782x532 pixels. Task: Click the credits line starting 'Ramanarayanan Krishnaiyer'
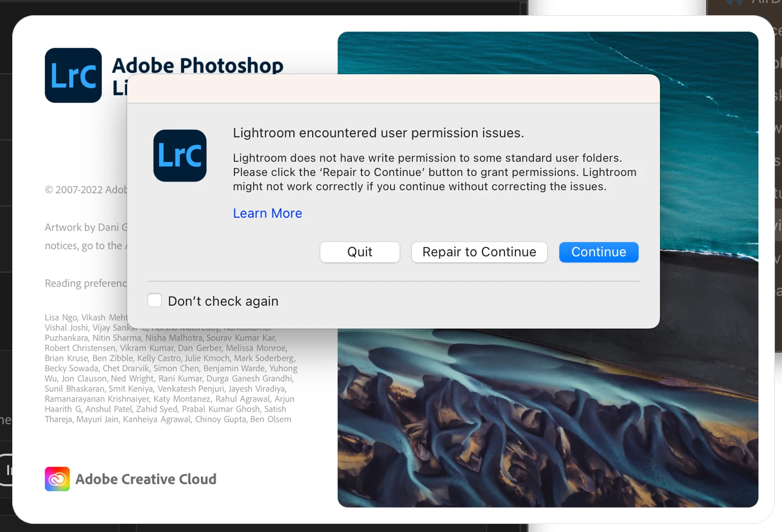click(x=169, y=399)
